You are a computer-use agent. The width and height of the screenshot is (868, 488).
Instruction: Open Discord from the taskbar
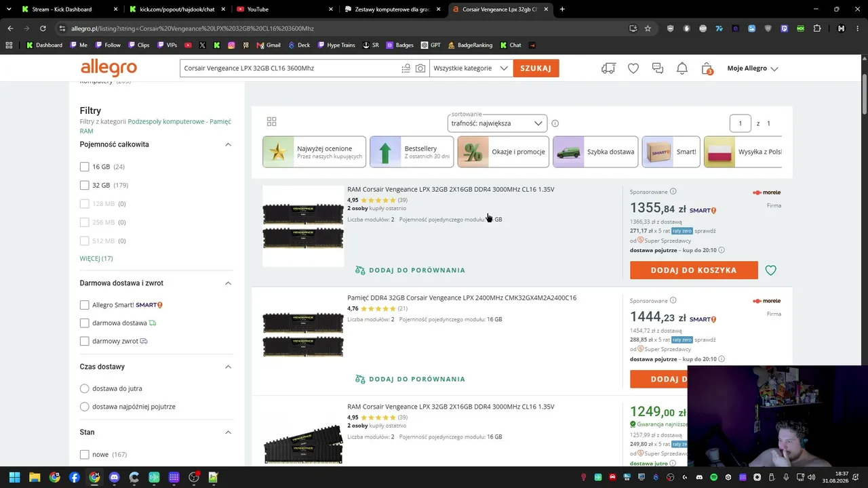point(114,477)
